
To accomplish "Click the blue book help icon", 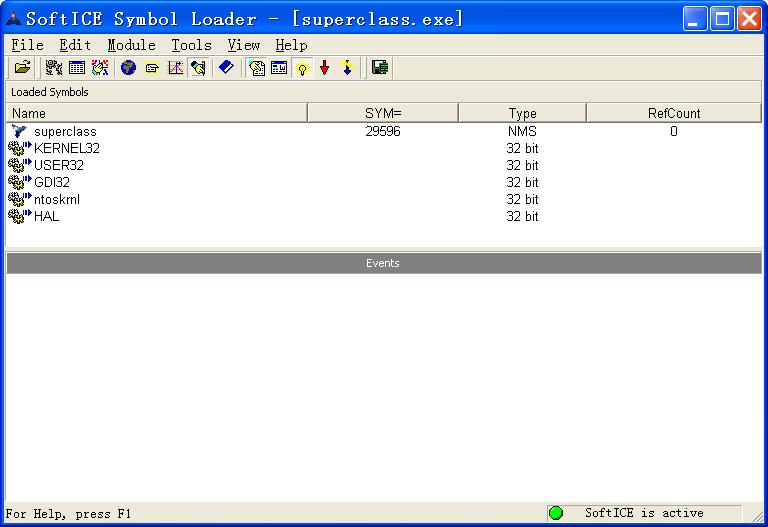I will point(226,68).
